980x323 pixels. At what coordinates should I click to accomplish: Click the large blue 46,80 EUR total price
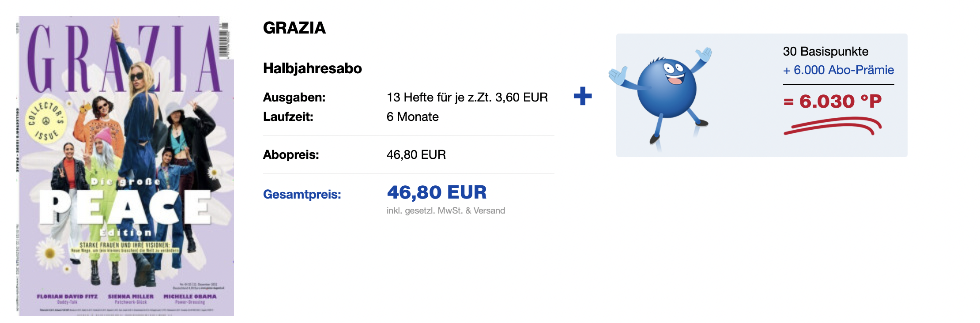tap(437, 192)
